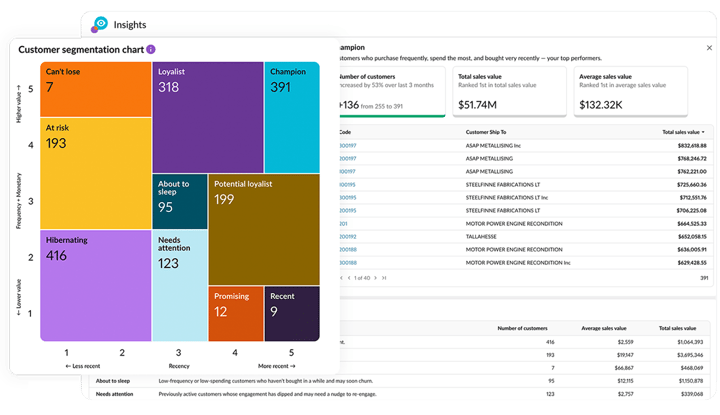The image size is (720, 415).
Task: Select the Needs attention segment tile
Action: [180, 286]
